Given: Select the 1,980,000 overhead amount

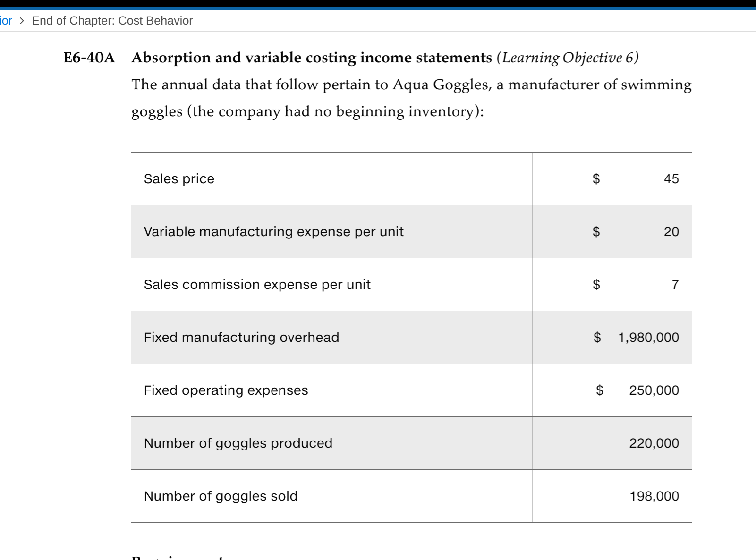Looking at the screenshot, I should coord(647,337).
